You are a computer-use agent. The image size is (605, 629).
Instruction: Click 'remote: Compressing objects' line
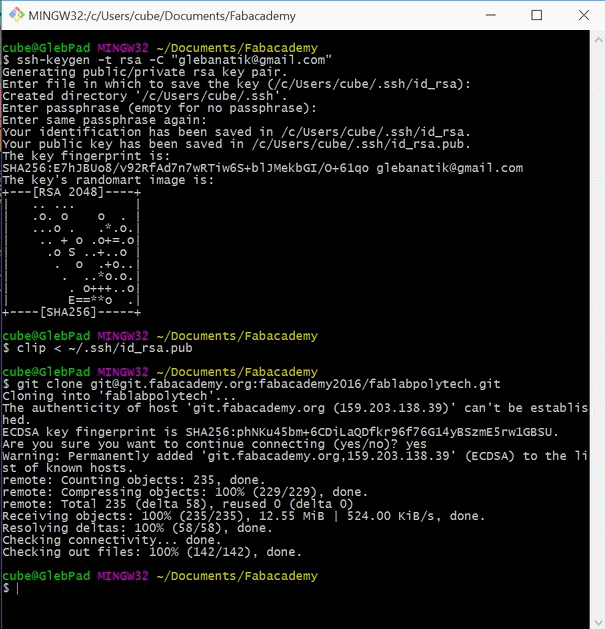(x=185, y=492)
